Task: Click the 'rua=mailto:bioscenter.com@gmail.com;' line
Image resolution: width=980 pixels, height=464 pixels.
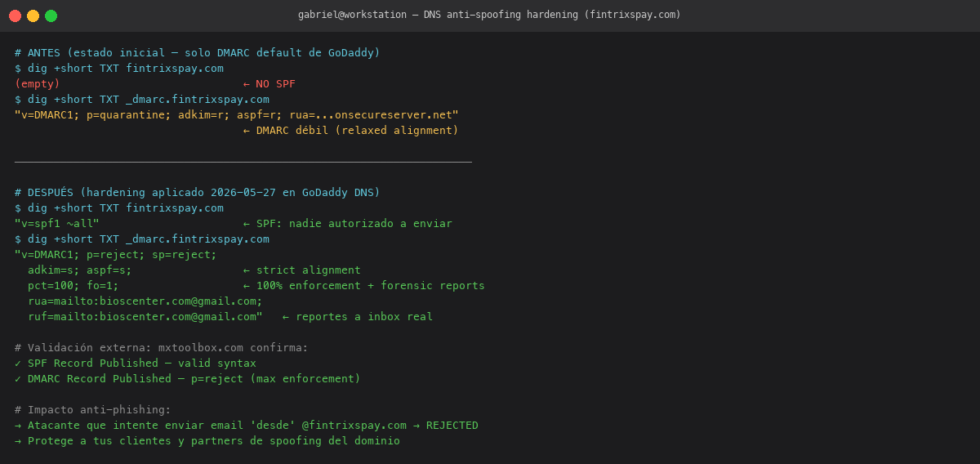Action: point(145,301)
